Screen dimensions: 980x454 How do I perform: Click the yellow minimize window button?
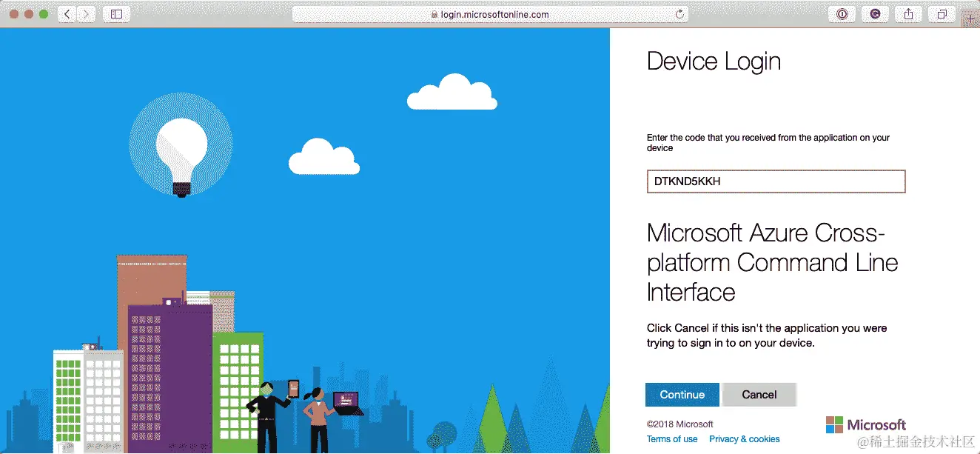(x=29, y=14)
